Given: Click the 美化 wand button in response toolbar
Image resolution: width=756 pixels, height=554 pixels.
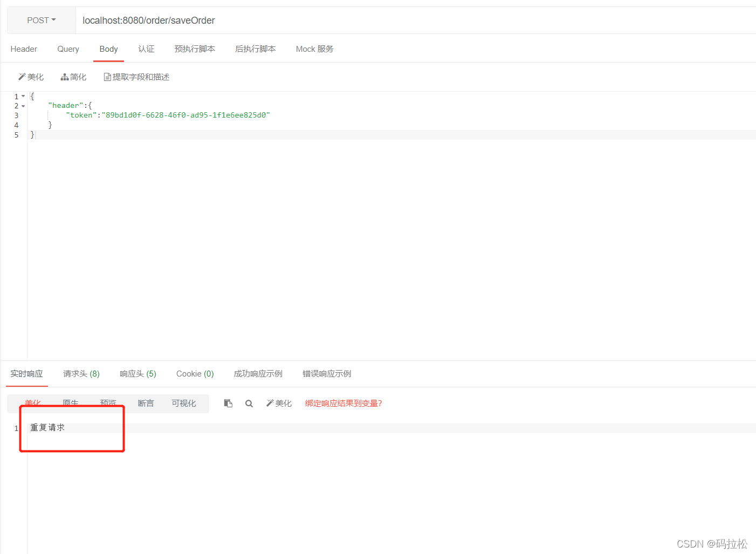Looking at the screenshot, I should click(x=279, y=403).
